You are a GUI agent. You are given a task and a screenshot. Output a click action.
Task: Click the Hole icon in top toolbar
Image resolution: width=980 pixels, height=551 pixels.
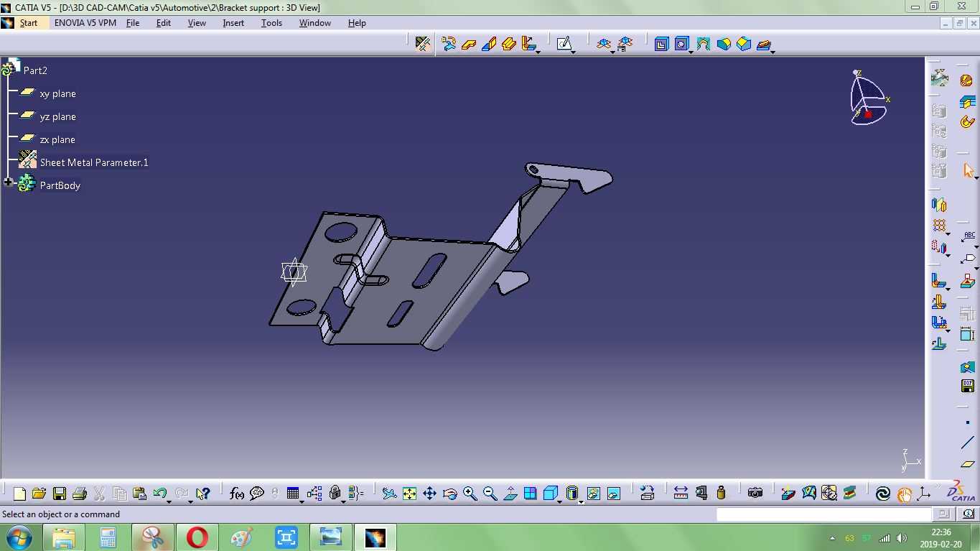point(681,44)
